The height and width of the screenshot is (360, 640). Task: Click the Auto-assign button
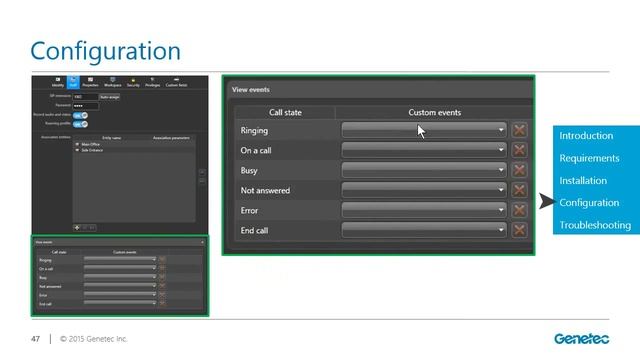coord(109,97)
